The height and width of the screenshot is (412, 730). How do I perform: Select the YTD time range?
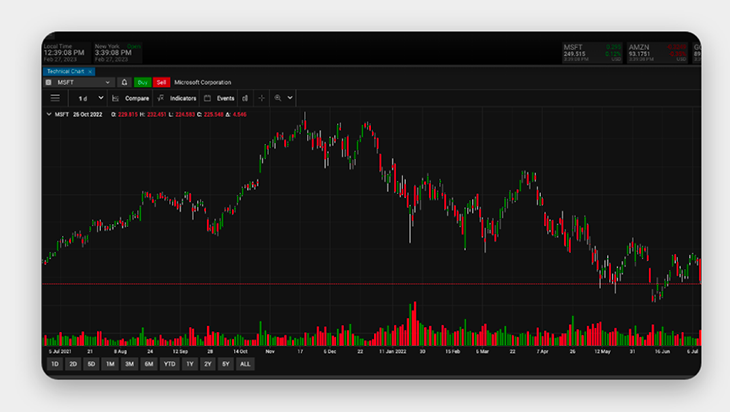[x=170, y=364]
